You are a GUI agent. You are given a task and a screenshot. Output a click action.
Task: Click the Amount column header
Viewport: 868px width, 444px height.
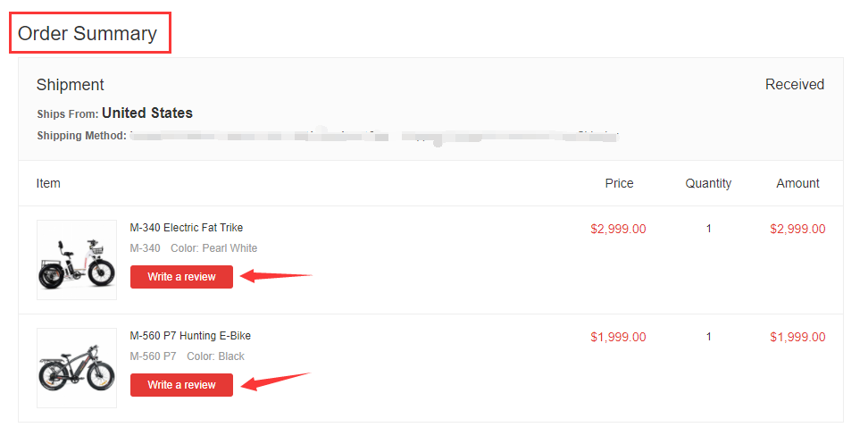click(797, 183)
